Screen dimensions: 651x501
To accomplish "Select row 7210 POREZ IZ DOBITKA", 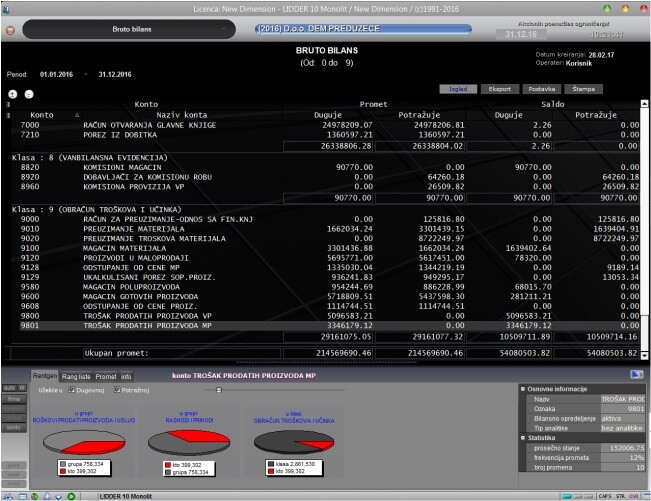I will (x=329, y=135).
